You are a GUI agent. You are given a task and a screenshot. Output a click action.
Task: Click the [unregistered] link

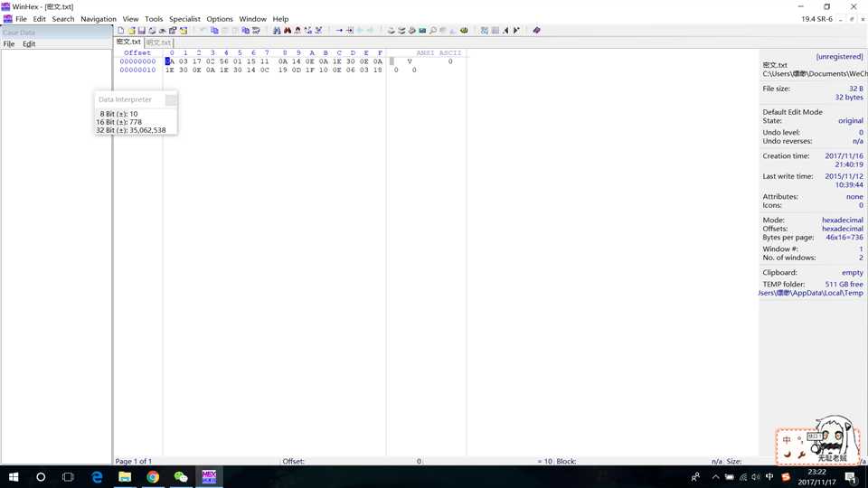[x=839, y=56]
